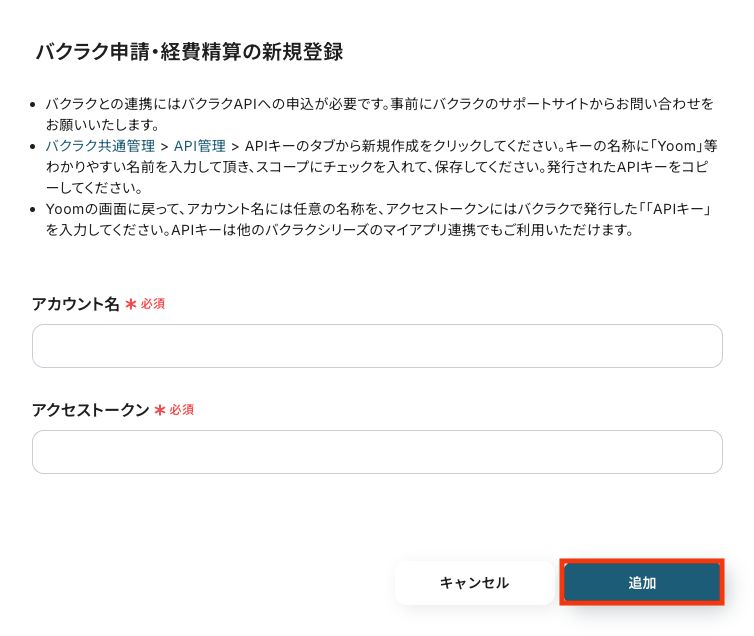The height and width of the screenshot is (636, 754).
Task: Click the '>' separator between the two links
Action: tap(164, 146)
